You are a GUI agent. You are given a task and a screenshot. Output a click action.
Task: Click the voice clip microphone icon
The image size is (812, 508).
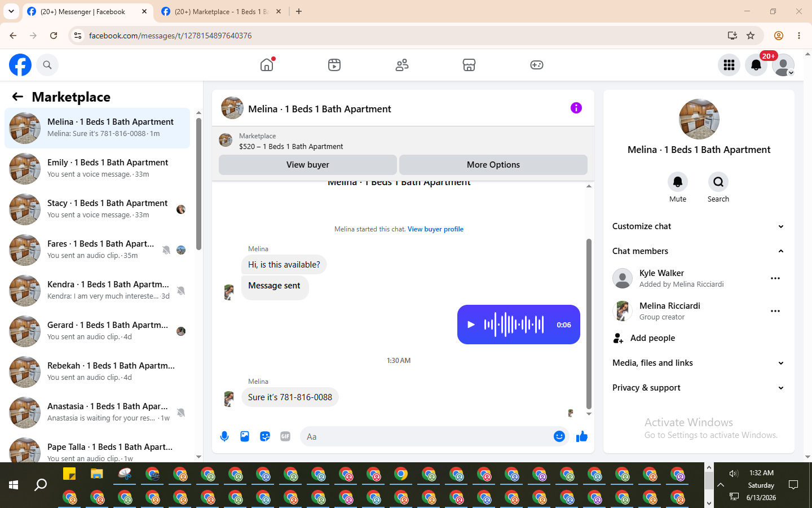[224, 436]
